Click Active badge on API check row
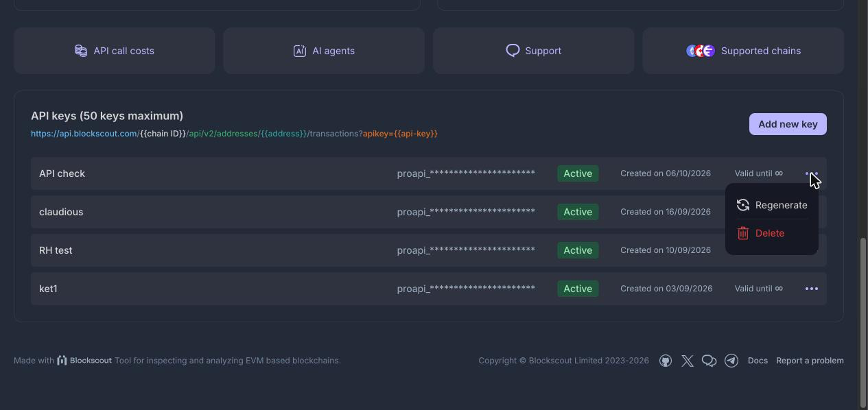This screenshot has height=410, width=868. coord(578,173)
